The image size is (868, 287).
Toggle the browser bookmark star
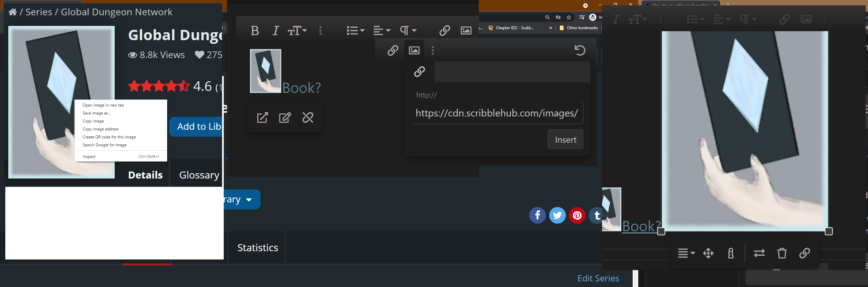(569, 17)
